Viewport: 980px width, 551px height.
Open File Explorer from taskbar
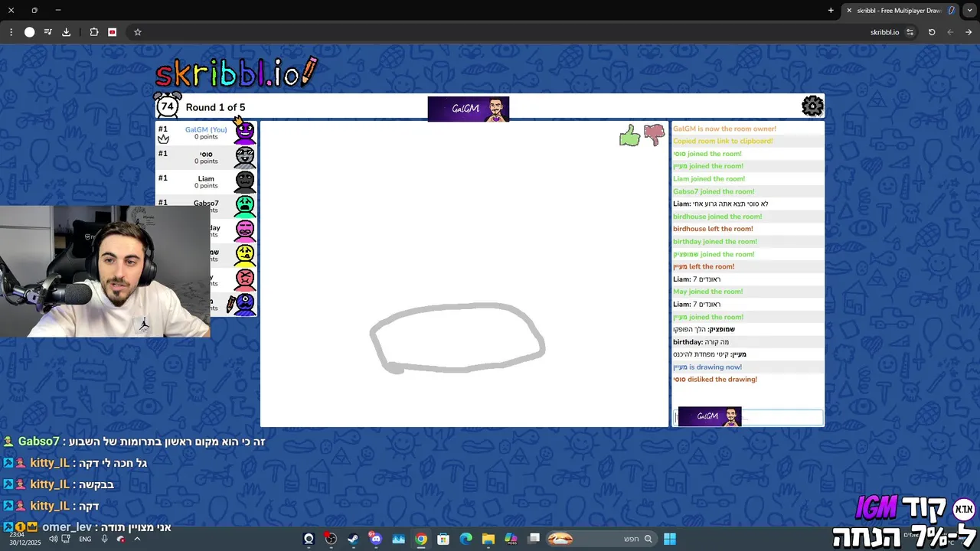(x=488, y=539)
